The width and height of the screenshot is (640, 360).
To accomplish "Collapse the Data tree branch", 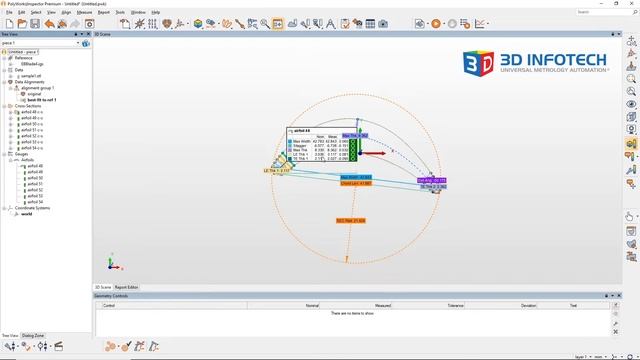I will click(x=4, y=70).
